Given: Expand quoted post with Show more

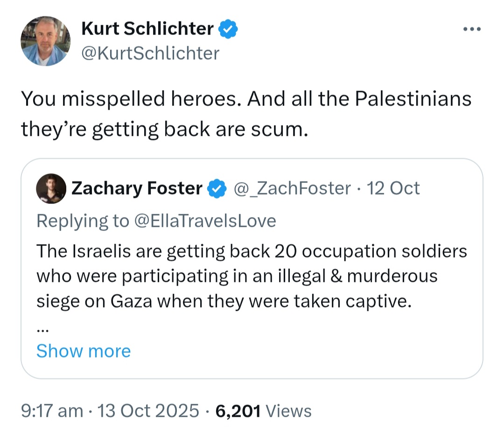Looking at the screenshot, I should [x=84, y=350].
